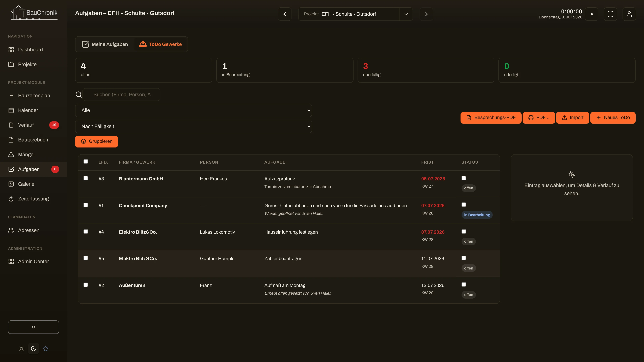Go to previous project arrow

coord(285,14)
